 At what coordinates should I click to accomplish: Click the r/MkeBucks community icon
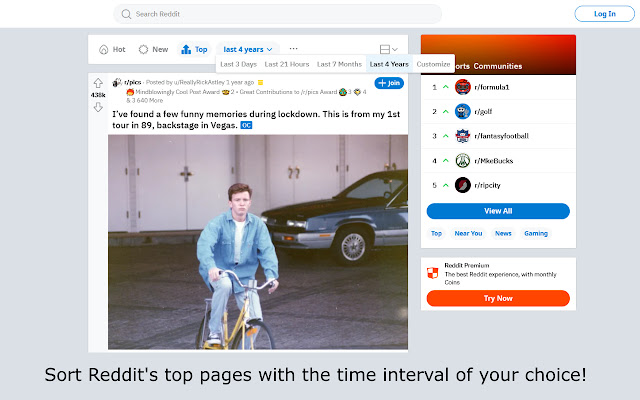[462, 160]
